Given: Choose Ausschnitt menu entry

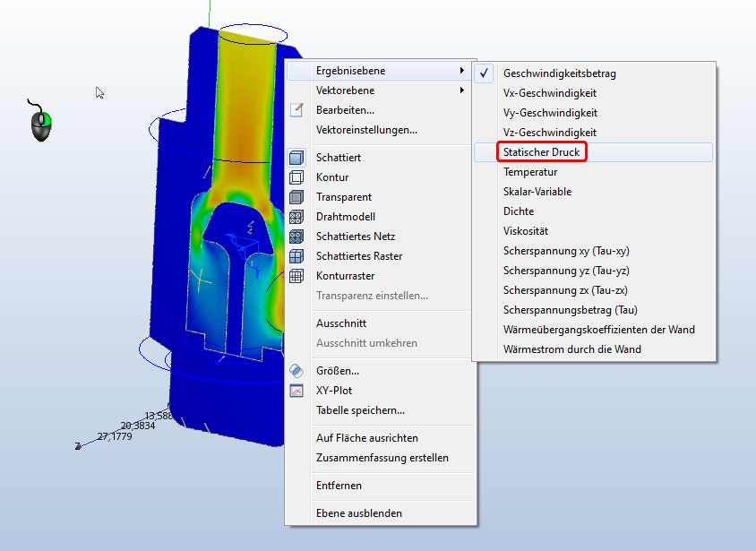Looking at the screenshot, I should (x=381, y=323).
